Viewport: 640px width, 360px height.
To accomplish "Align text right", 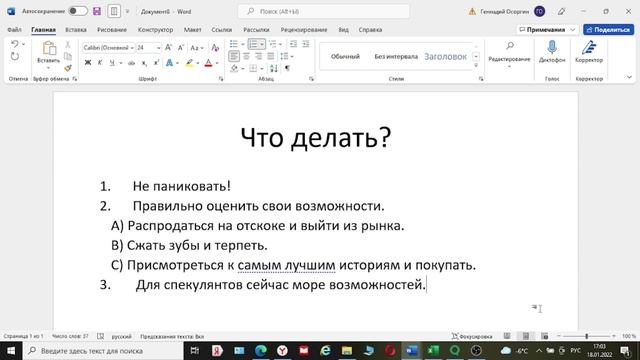I will tap(258, 56).
